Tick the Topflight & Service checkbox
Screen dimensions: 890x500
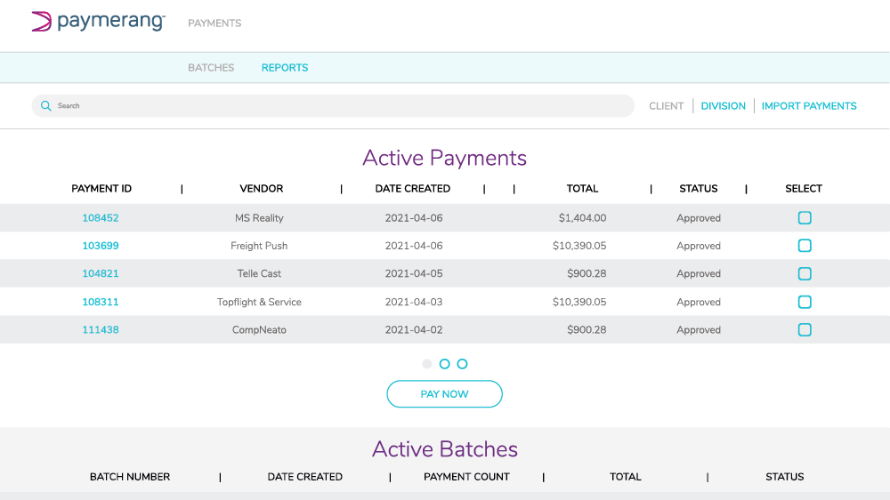coord(804,302)
